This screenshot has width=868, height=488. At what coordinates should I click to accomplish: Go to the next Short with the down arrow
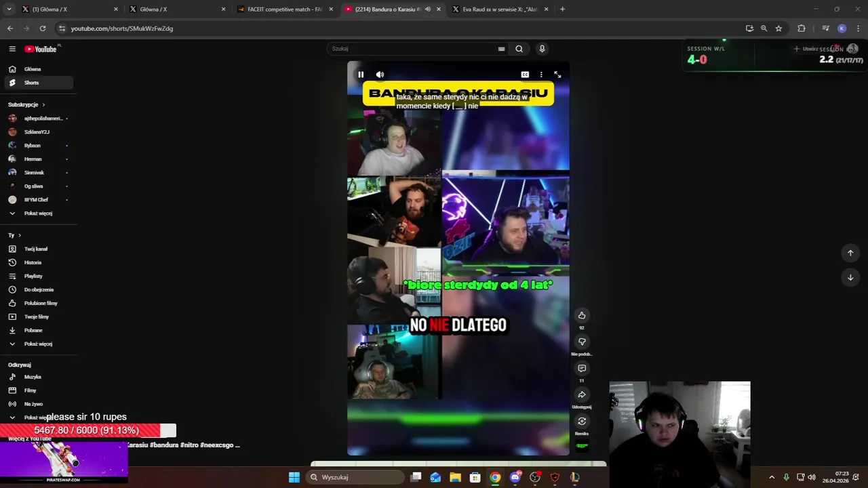[x=850, y=277]
